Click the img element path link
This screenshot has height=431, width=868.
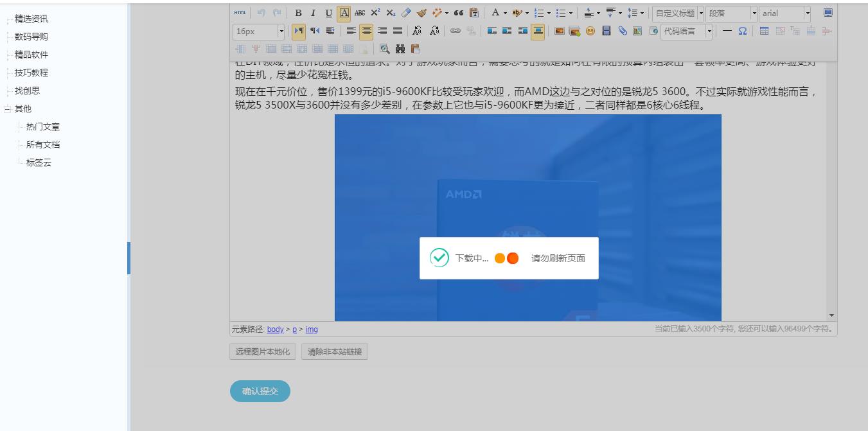[x=312, y=330]
